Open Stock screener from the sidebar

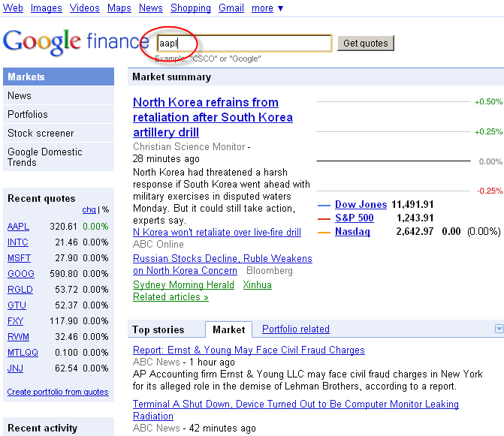click(41, 134)
